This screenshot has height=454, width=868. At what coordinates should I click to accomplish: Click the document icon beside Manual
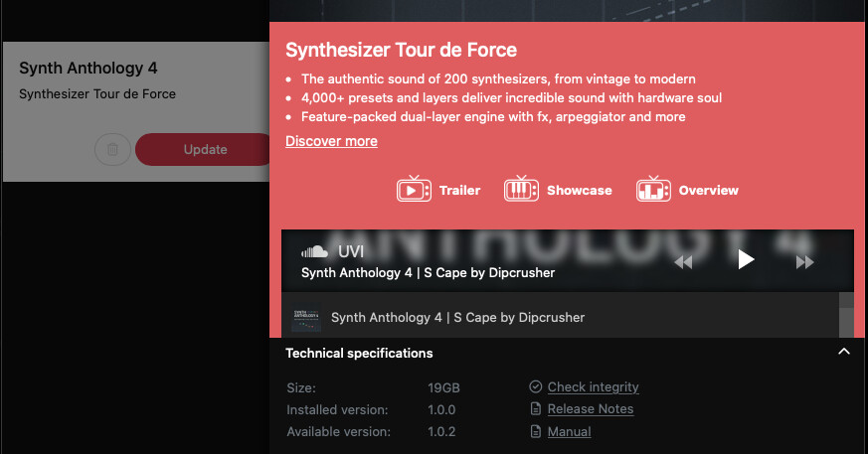(535, 431)
